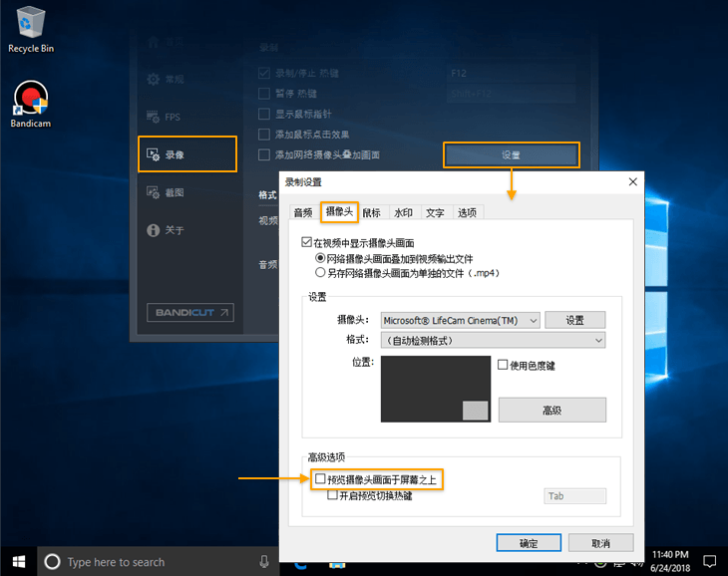This screenshot has height=576, width=728.
Task: Open 高级 advanced camera settings
Action: pos(552,410)
